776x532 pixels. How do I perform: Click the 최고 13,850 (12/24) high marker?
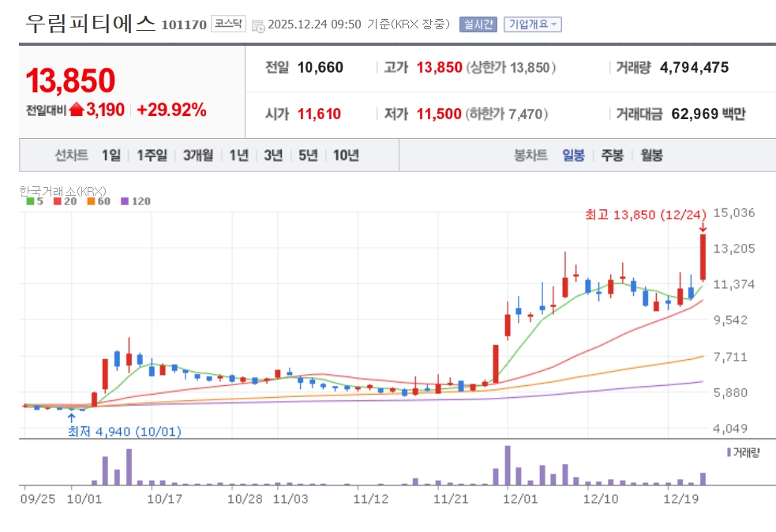pos(646,214)
